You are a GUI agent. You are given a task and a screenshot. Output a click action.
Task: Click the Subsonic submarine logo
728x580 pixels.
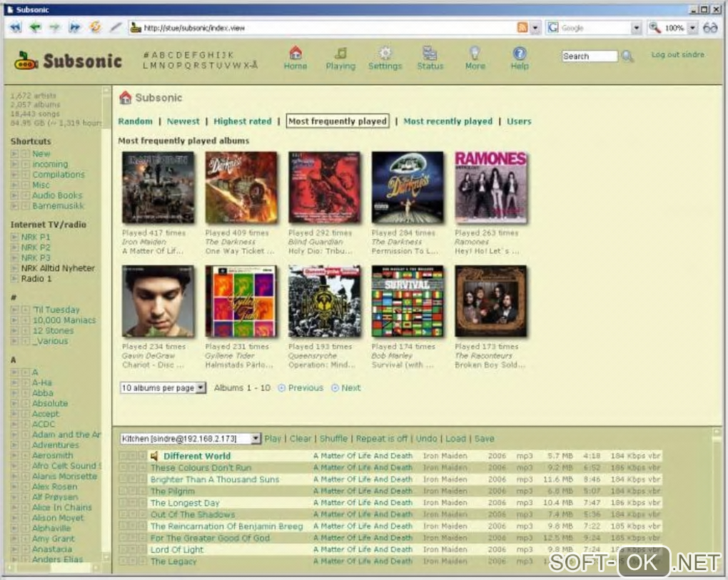click(x=26, y=61)
